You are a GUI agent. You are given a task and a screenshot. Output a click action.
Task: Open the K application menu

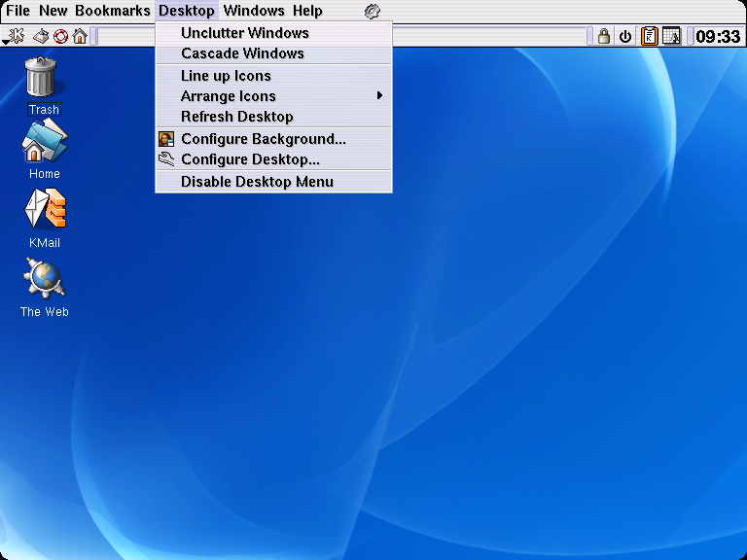14,36
